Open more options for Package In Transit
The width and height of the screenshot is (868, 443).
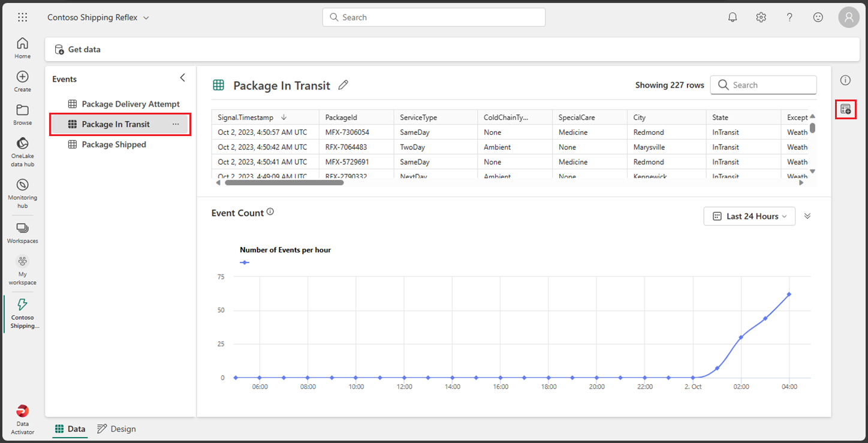click(176, 124)
